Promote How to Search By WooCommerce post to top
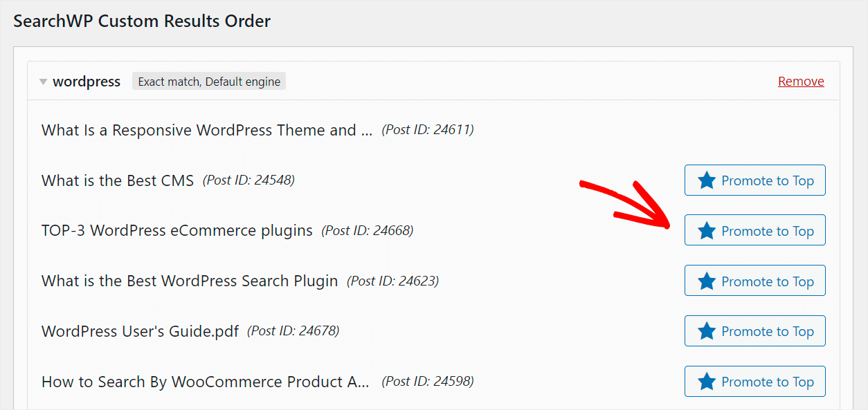The width and height of the screenshot is (868, 410). (x=755, y=382)
